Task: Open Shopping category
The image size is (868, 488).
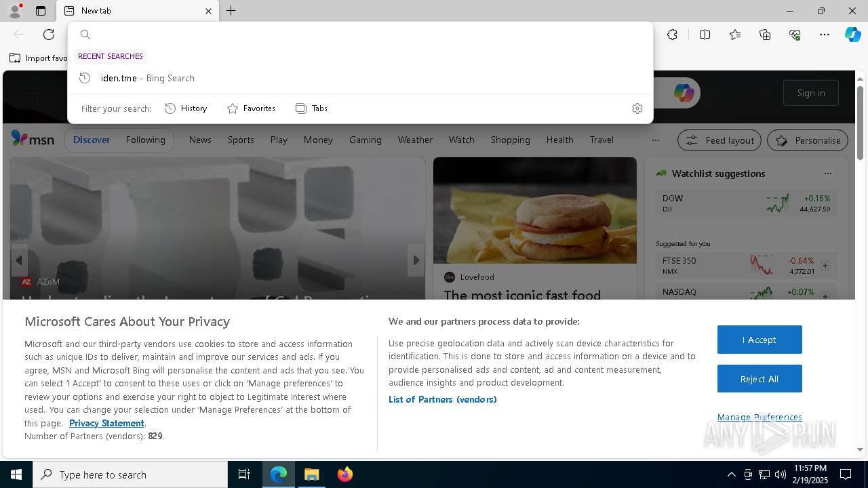Action: click(x=510, y=140)
